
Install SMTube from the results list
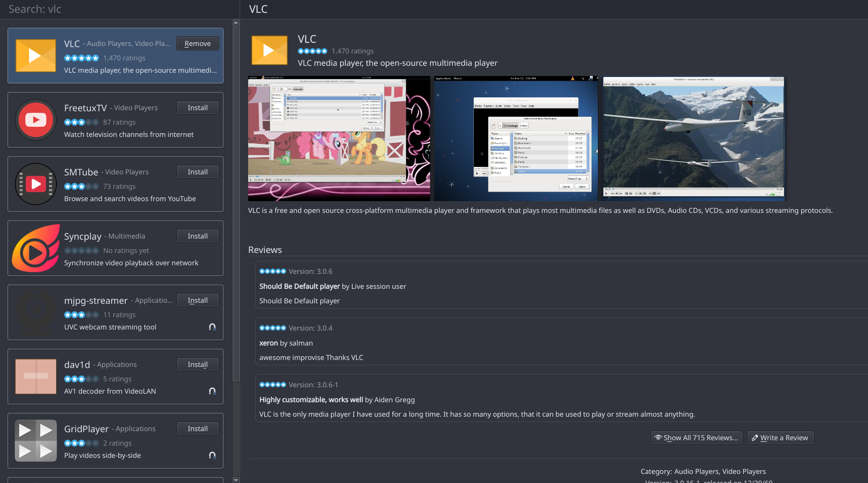coord(197,172)
